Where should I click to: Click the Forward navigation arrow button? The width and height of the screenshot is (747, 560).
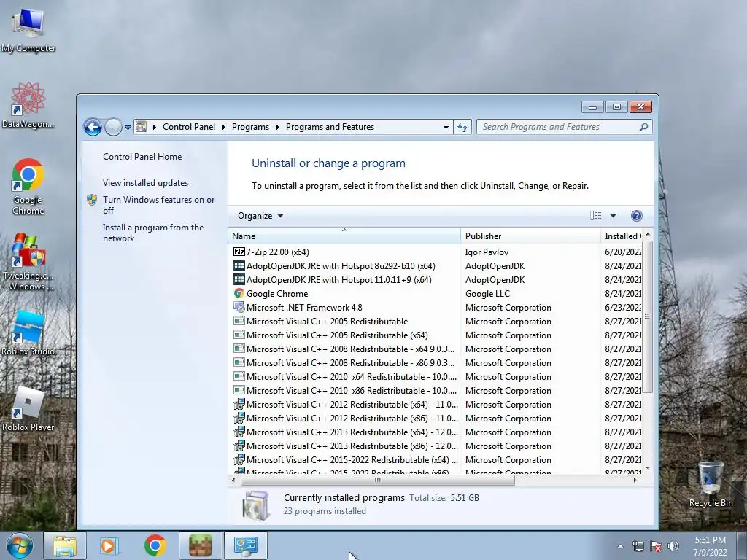pyautogui.click(x=113, y=127)
